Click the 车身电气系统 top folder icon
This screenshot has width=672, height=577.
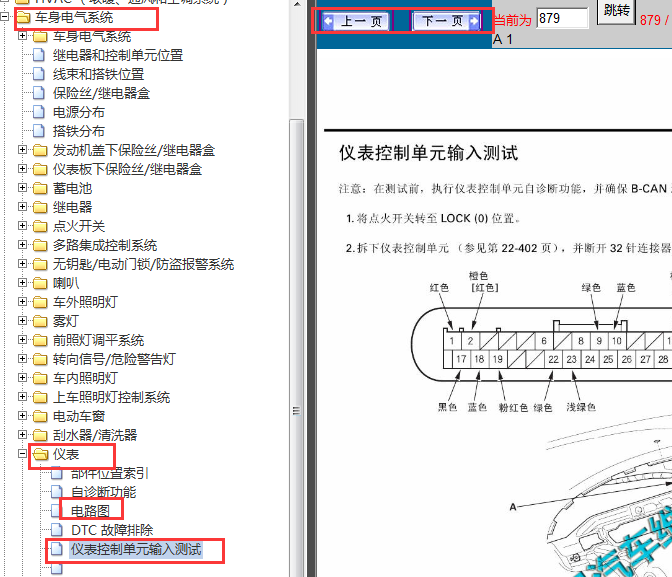pos(22,18)
